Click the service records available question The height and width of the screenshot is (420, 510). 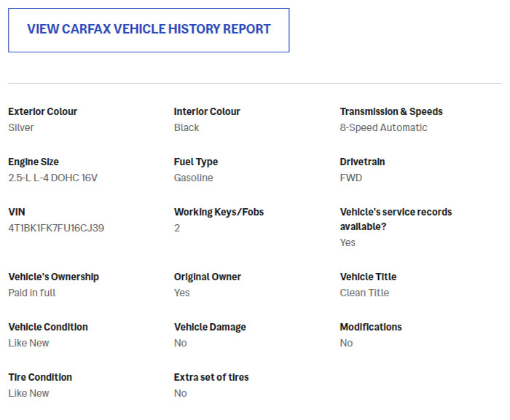point(396,218)
